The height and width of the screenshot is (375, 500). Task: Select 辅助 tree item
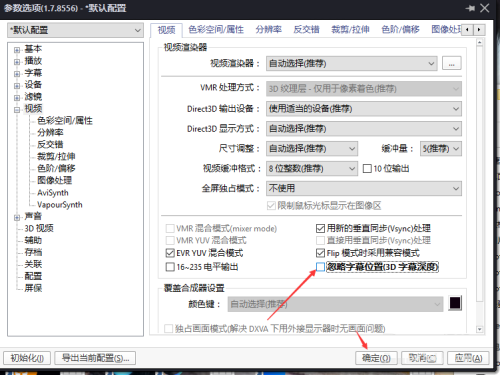point(33,240)
